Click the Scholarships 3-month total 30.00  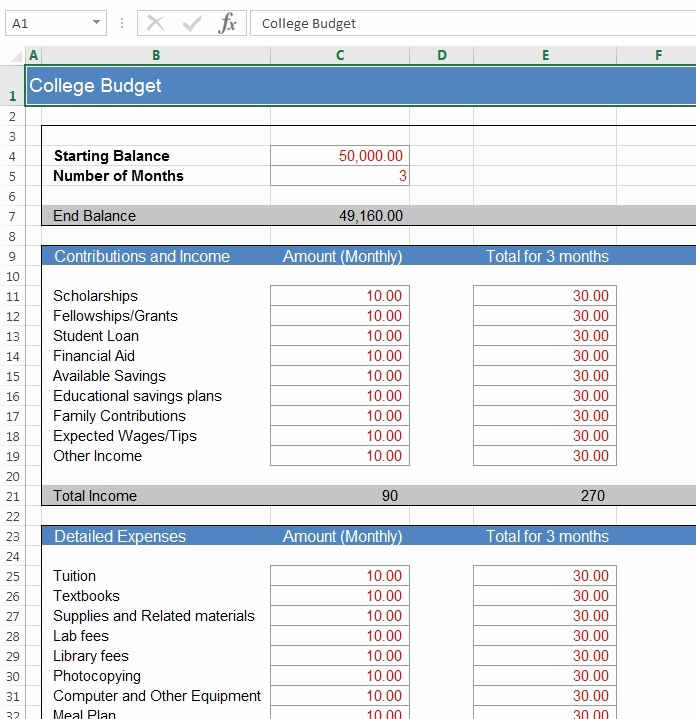coord(545,296)
